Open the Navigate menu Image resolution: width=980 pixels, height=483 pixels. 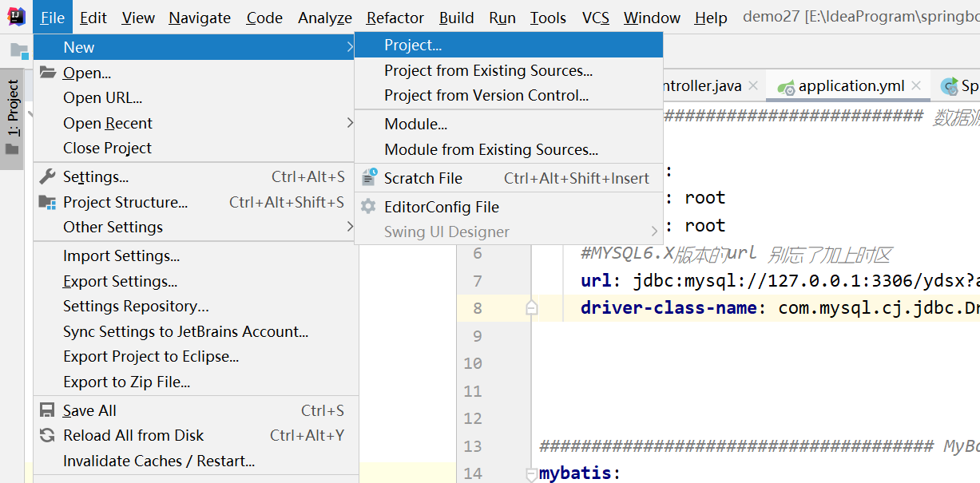[200, 18]
